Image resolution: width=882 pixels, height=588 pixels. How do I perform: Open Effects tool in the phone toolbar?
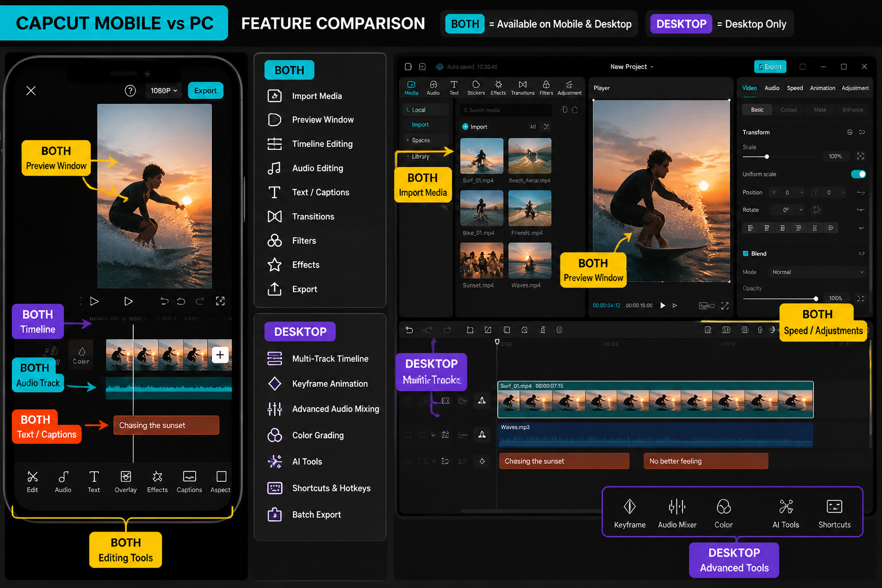click(x=157, y=482)
